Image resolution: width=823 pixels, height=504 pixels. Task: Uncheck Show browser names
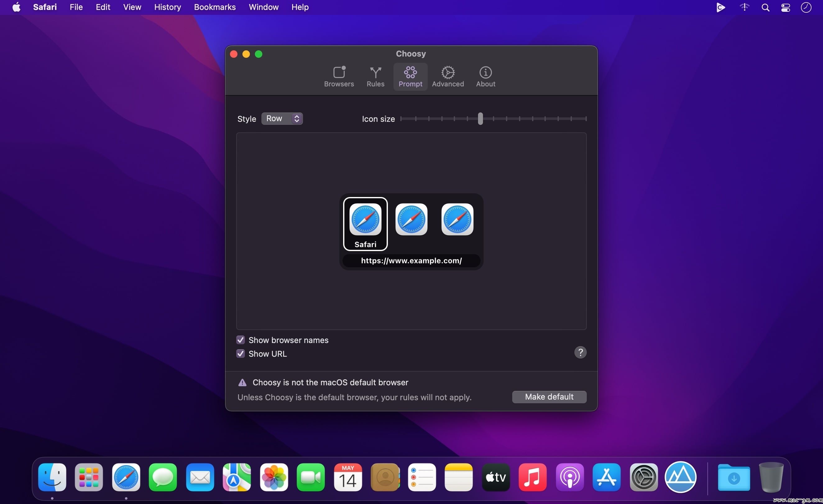click(x=241, y=340)
